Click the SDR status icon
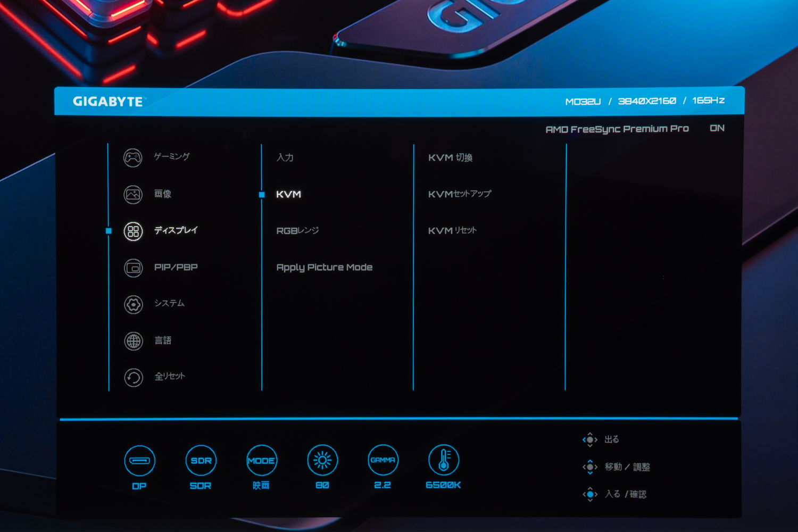Image resolution: width=798 pixels, height=532 pixels. coord(201,460)
